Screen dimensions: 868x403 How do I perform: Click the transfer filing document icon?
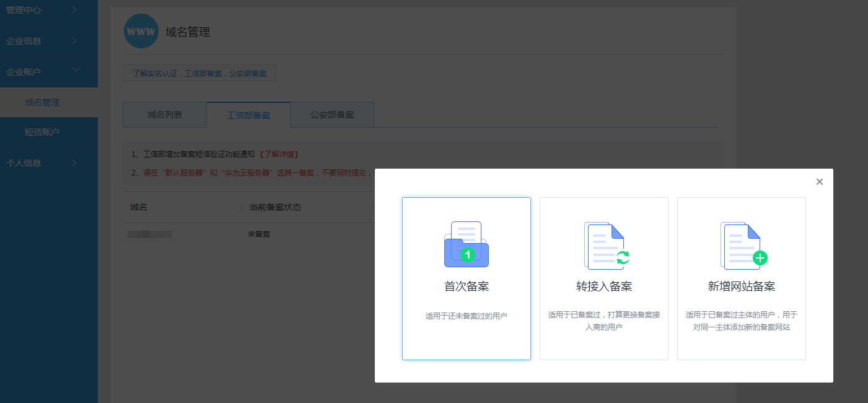[606, 246]
